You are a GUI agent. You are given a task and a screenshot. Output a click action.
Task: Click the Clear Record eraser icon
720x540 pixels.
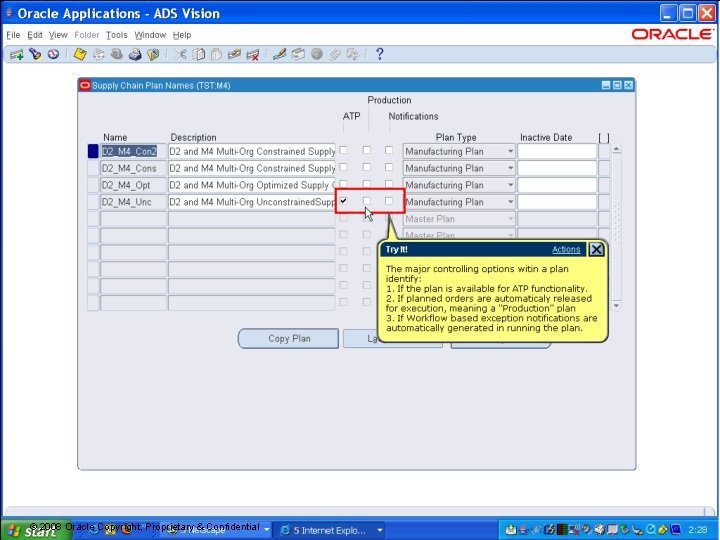pyautogui.click(x=234, y=55)
